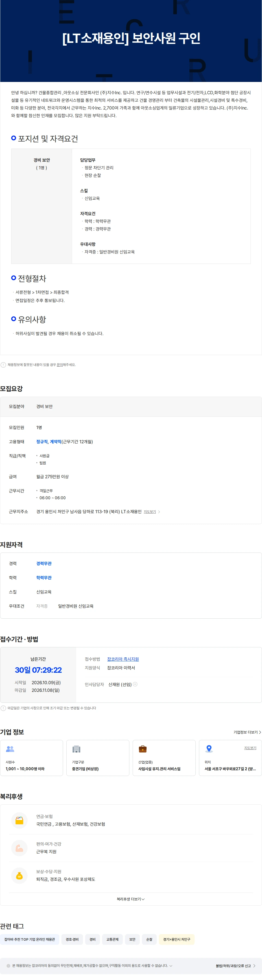Click the info icon beside 채용정보 notice
The image size is (262, 980).
click(x=4, y=365)
